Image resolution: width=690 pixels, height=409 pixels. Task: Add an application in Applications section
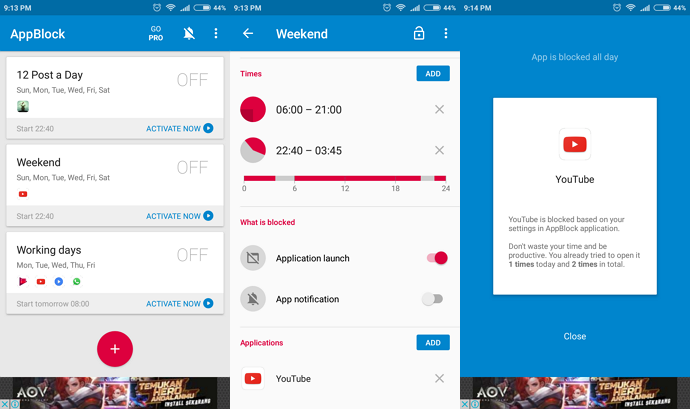click(x=433, y=343)
